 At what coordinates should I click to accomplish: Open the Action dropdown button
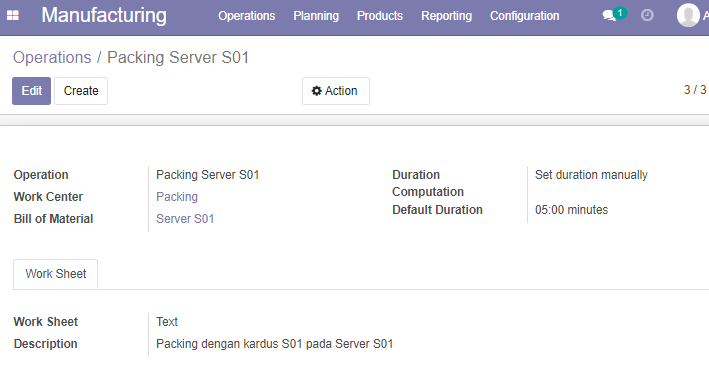(336, 91)
